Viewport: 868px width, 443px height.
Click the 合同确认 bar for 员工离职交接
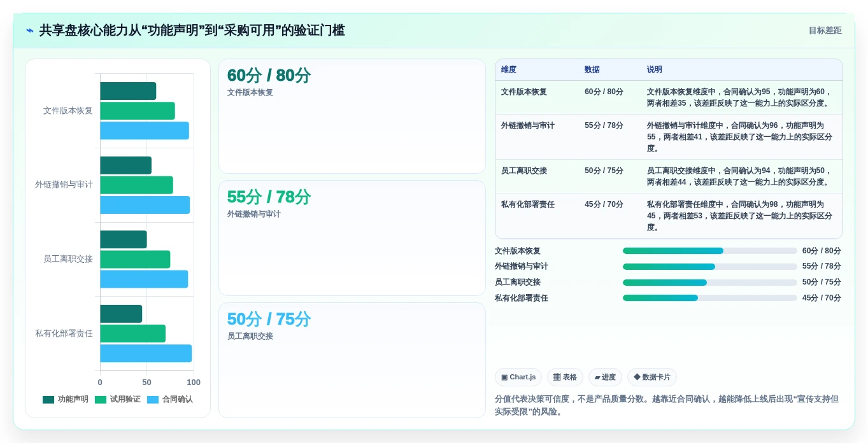pyautogui.click(x=144, y=279)
